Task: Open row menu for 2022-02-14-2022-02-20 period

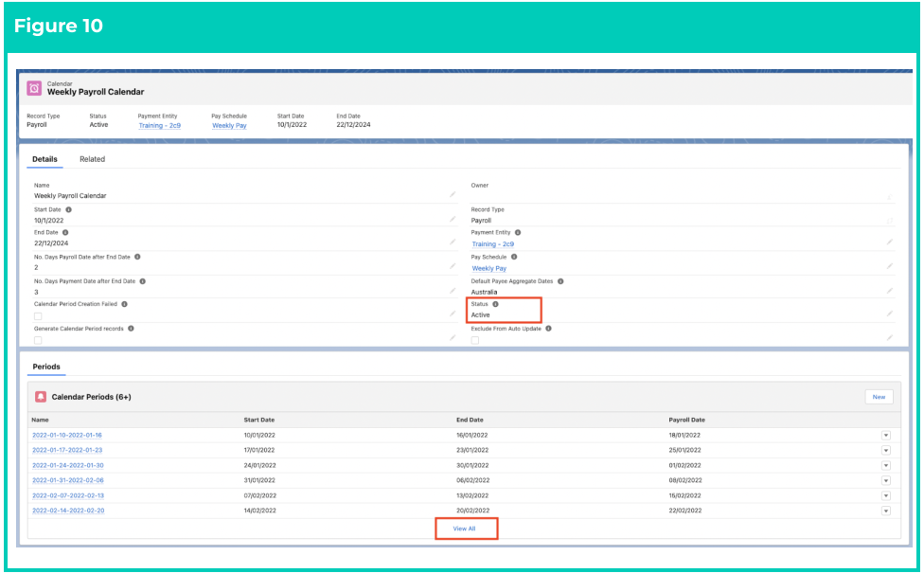Action: click(886, 511)
